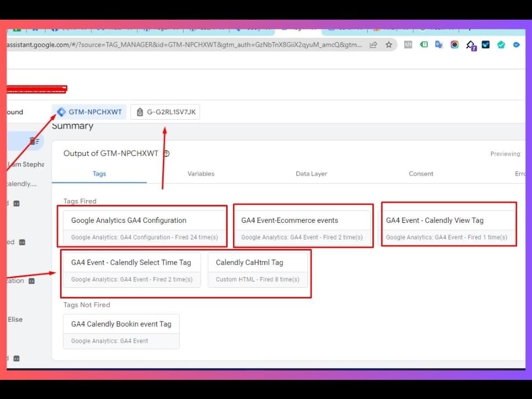Open the green tag extension with badge 1

[x=424, y=45]
